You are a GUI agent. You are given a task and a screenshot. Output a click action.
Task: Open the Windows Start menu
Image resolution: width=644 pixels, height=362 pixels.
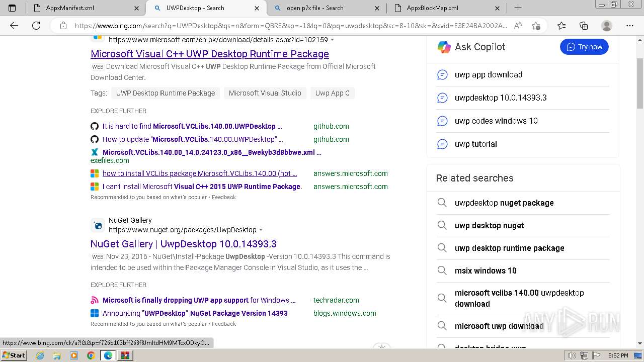(x=14, y=355)
